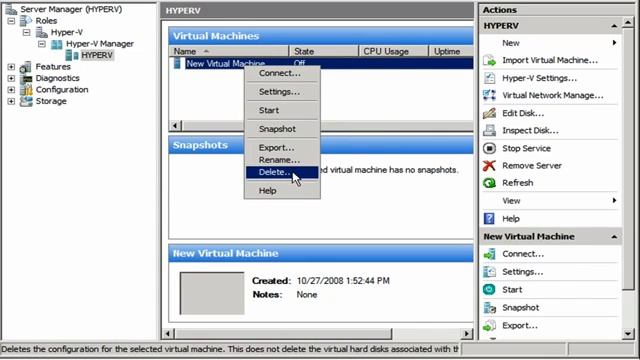
Task: Choose Export... in the context menu
Action: pos(282,147)
